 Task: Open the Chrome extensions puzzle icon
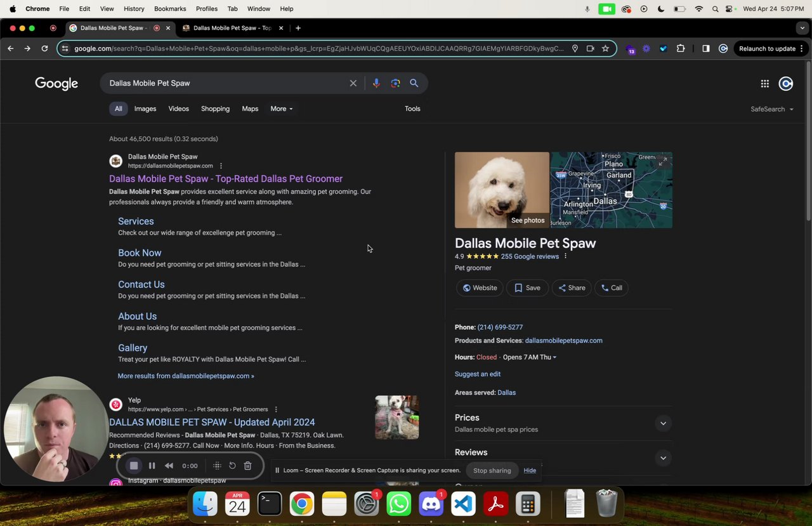(681, 48)
